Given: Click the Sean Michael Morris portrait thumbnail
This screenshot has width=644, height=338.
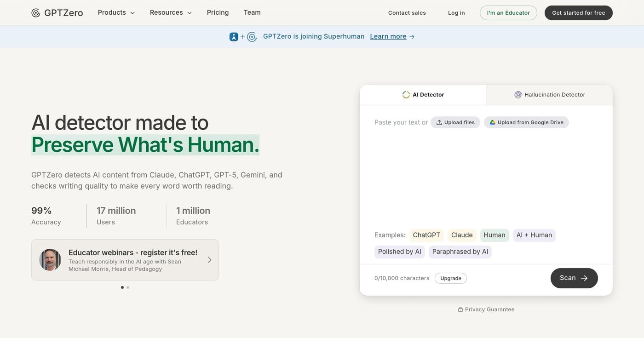Looking at the screenshot, I should click(50, 260).
